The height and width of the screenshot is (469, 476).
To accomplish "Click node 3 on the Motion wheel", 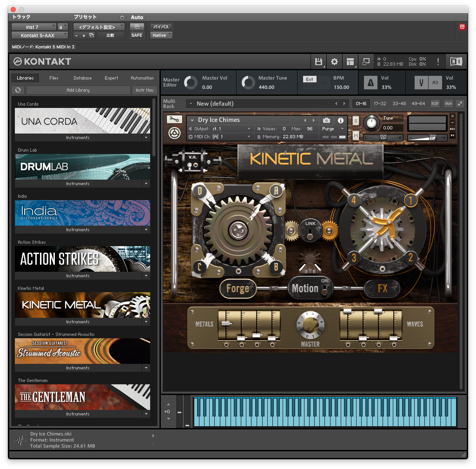I will (354, 258).
